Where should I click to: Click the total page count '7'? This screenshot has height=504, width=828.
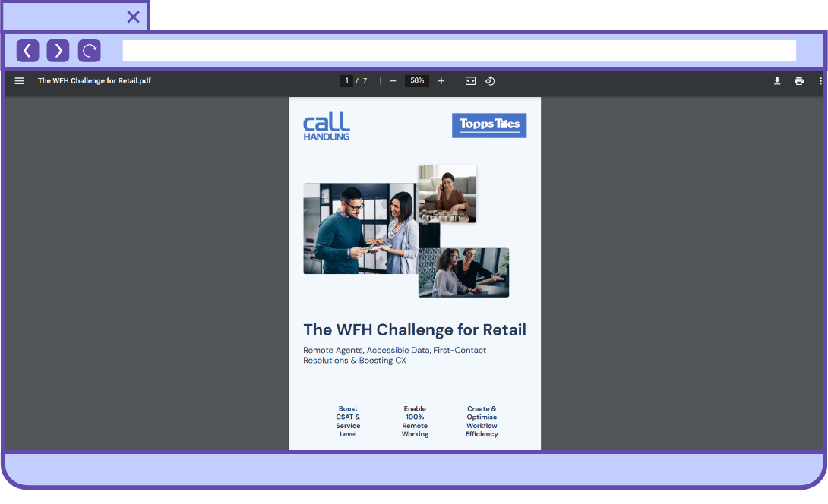point(365,80)
